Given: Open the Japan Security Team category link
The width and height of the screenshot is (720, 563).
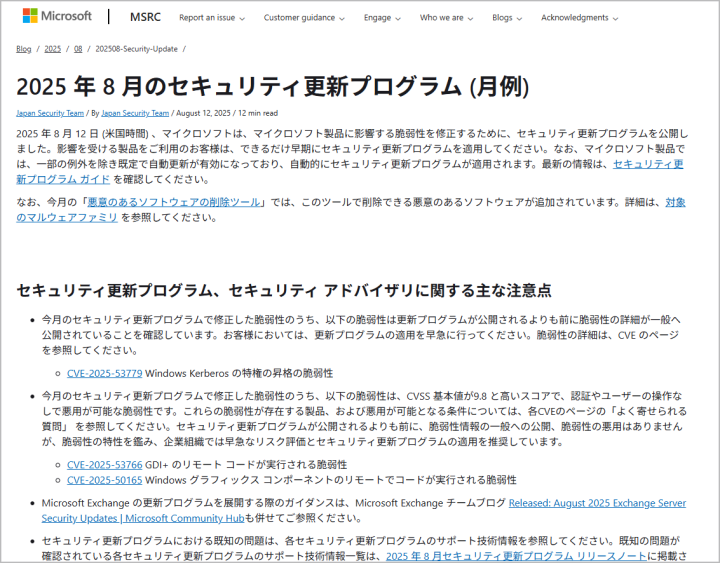Looking at the screenshot, I should point(50,113).
